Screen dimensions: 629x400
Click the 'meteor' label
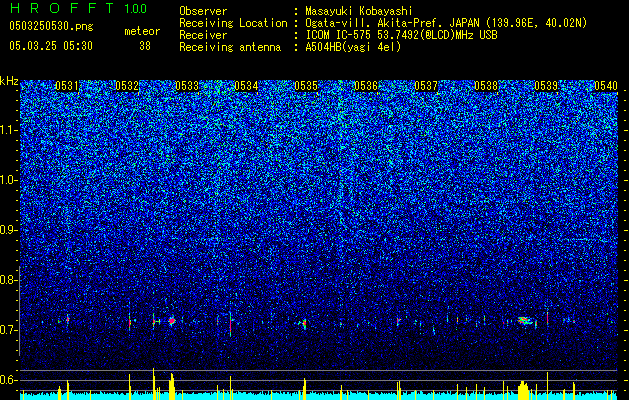[142, 31]
